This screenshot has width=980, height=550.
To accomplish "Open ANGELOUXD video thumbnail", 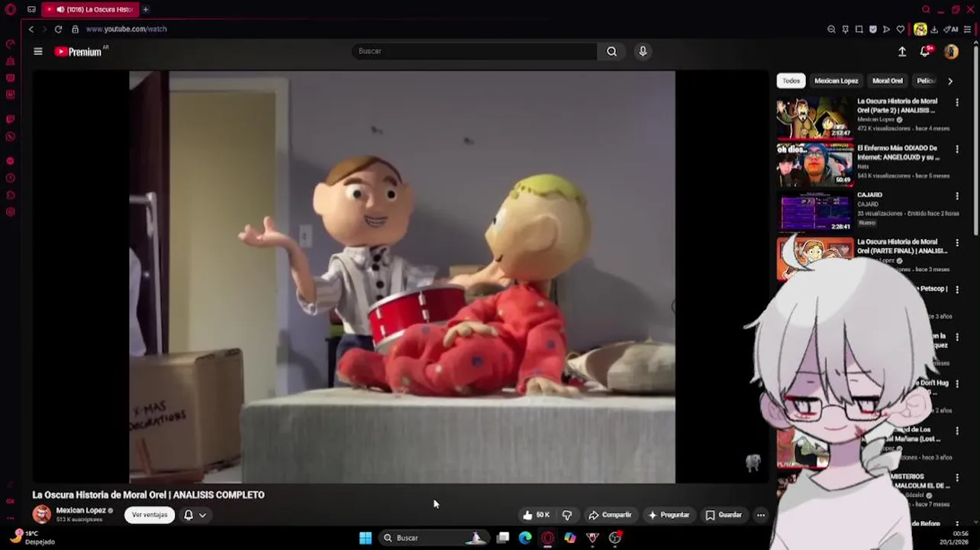I will point(814,164).
